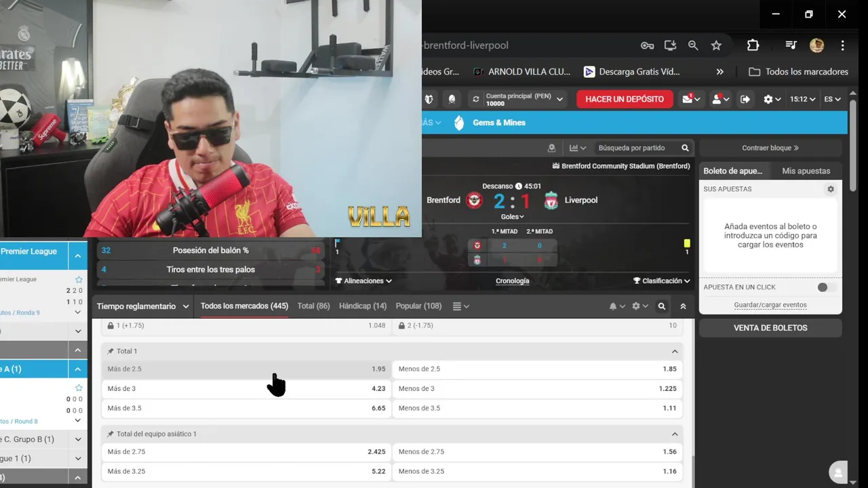Viewport: 868px width, 488px height.
Task: Collapse the Total del equipo asiático 1 section
Action: (x=675, y=434)
